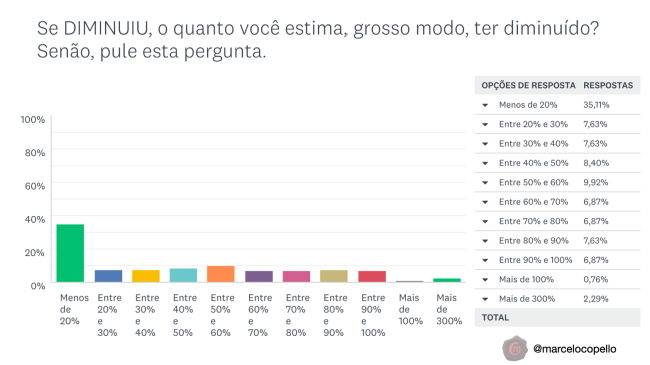Image resolution: width=650 pixels, height=365 pixels.
Task: Click the marcelocopello logo icon
Action: 514,348
